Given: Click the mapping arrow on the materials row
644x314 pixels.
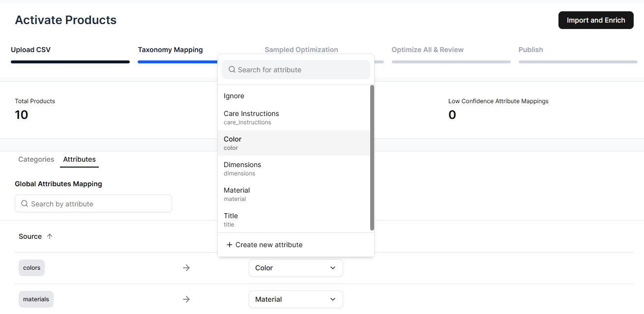Looking at the screenshot, I should tap(186, 299).
